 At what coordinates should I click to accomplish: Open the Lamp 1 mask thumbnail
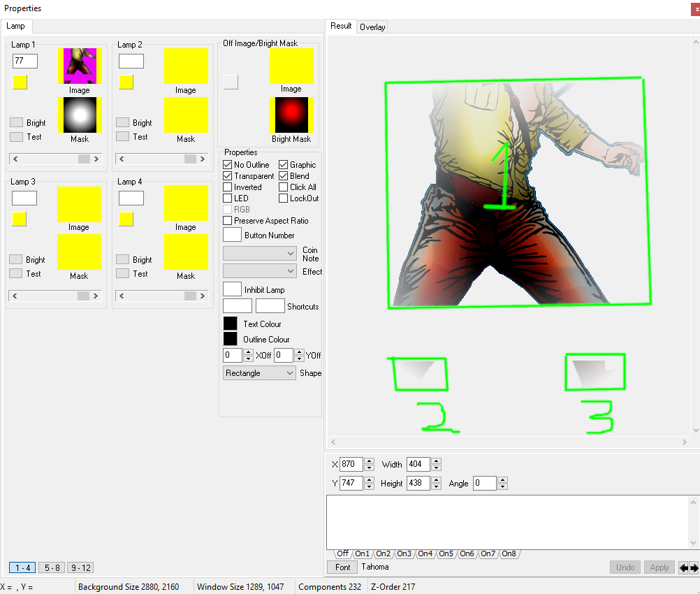[80, 115]
